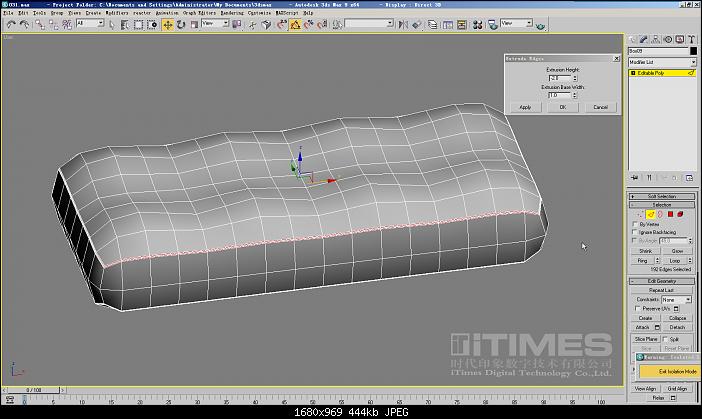Open the Schematic View icon

[462, 25]
